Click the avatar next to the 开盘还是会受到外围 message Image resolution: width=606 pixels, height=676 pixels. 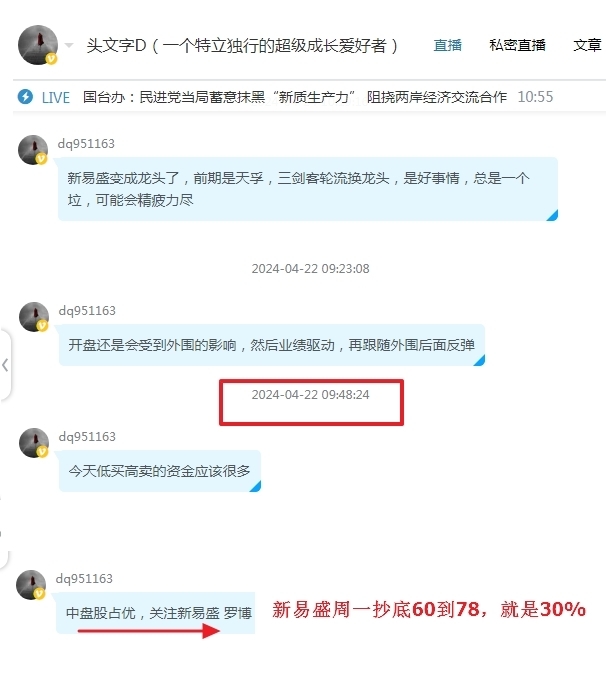point(34,317)
